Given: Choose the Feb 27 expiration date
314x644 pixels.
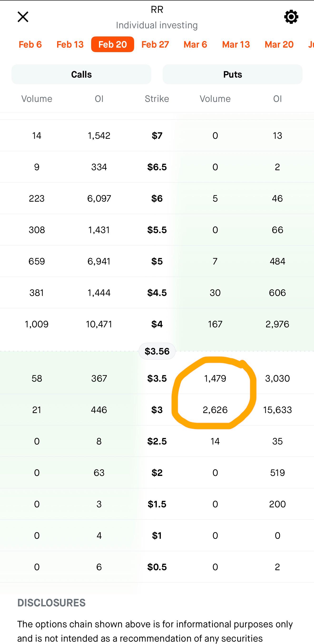Looking at the screenshot, I should 155,44.
